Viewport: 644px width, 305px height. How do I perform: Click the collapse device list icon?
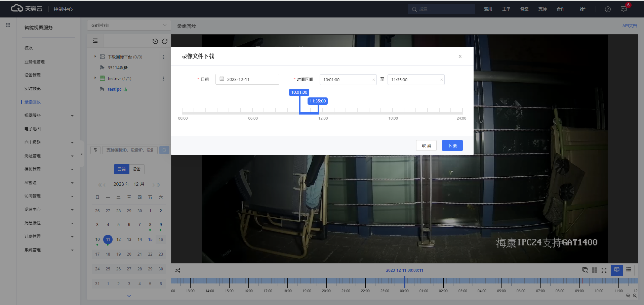click(95, 41)
